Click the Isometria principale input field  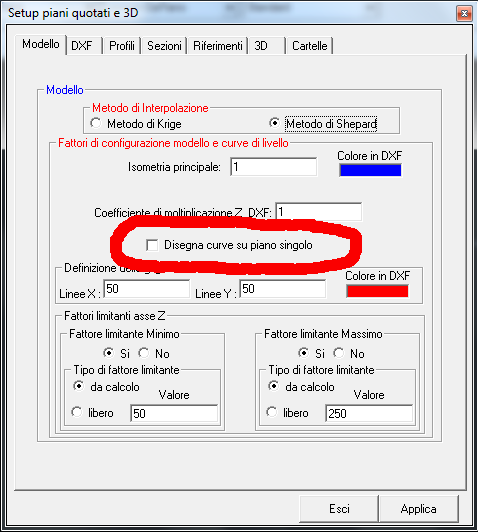click(273, 167)
